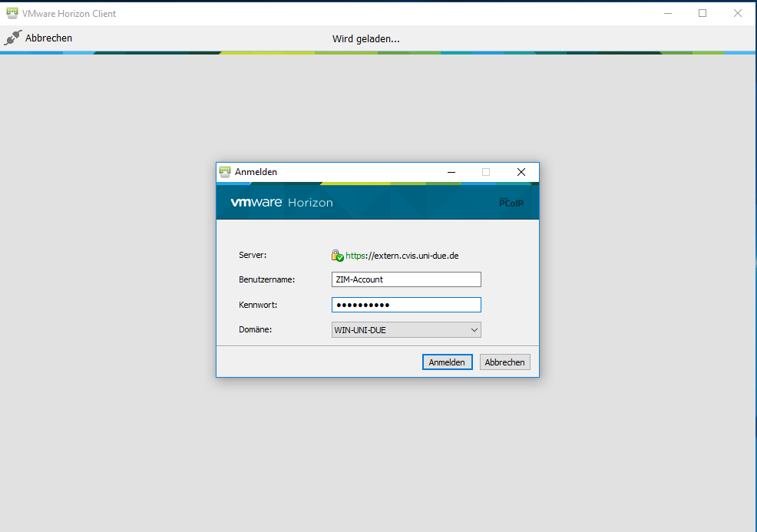Click the Anmelden dialog title text

tap(256, 172)
